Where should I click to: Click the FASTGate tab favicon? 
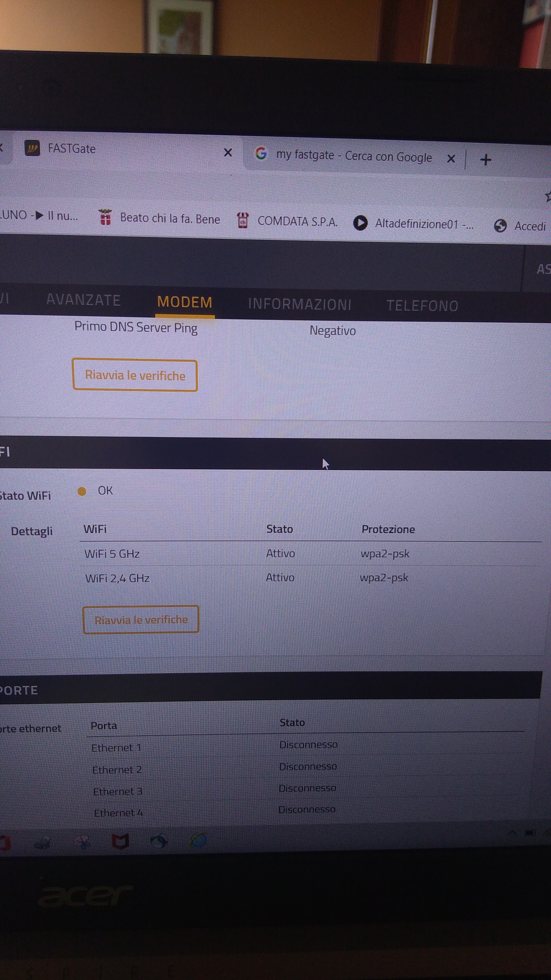coord(32,148)
